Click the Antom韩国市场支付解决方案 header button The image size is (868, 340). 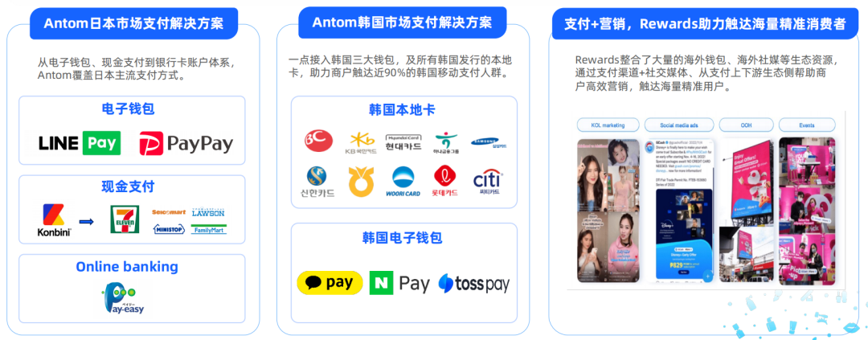pos(402,23)
